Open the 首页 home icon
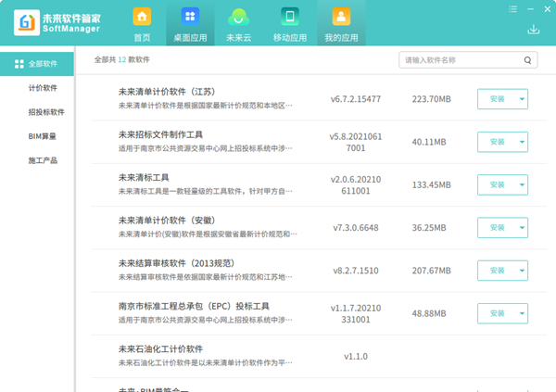 click(x=142, y=17)
